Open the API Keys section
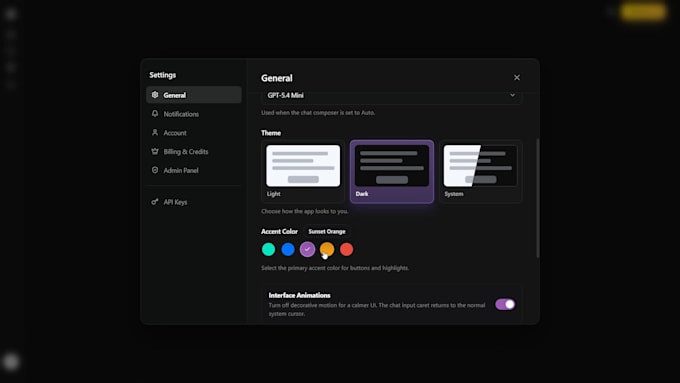The width and height of the screenshot is (680, 383). (193, 202)
